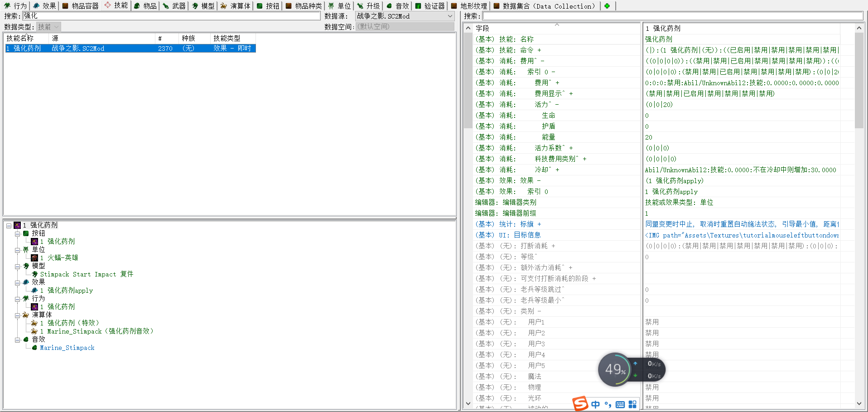Viewport: 868px width, 412px height.
Task: Click the 49% memory floating ball
Action: tap(615, 369)
